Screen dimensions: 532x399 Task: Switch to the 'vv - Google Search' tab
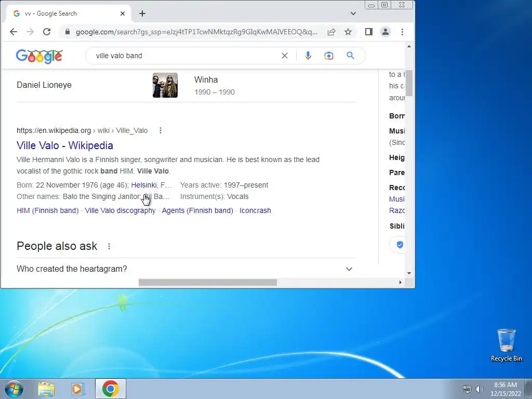tap(68, 14)
